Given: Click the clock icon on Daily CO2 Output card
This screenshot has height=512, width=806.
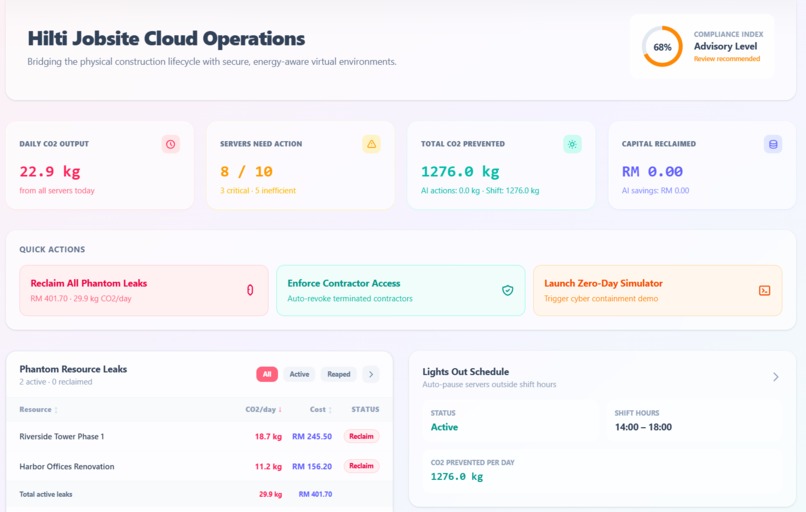Looking at the screenshot, I should point(170,144).
